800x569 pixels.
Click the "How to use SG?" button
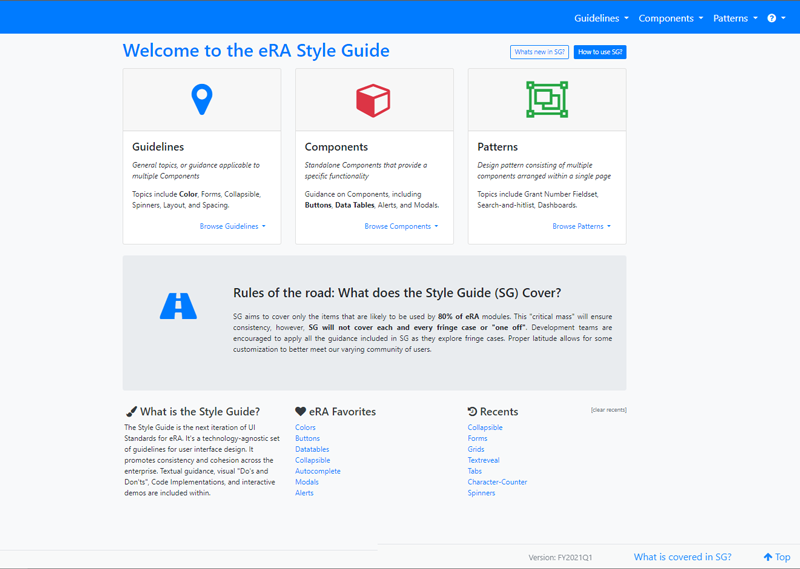click(x=600, y=52)
